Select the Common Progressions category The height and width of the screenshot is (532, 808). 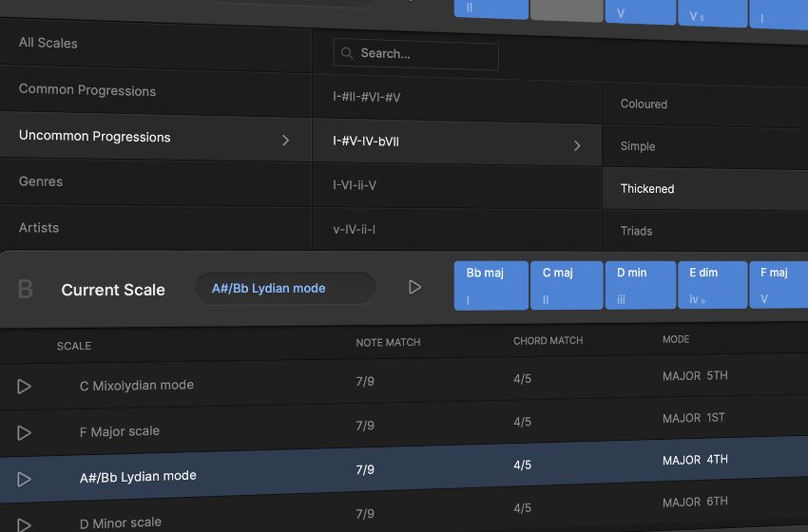(87, 91)
